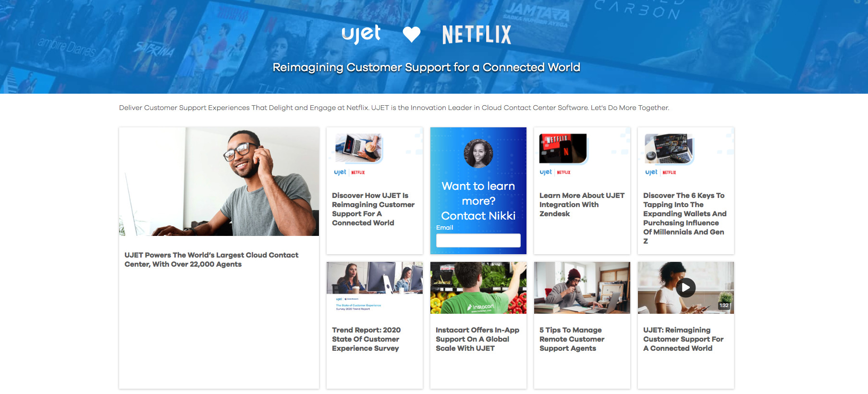The height and width of the screenshot is (394, 868).
Task: Click the Email input field in the Nikki card
Action: [478, 240]
